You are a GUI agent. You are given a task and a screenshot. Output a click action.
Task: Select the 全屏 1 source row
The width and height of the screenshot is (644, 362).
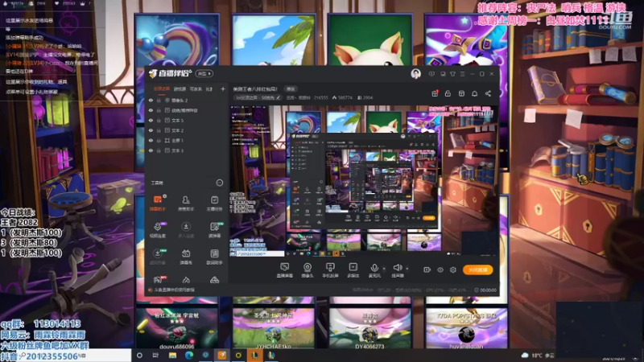pyautogui.click(x=186, y=140)
